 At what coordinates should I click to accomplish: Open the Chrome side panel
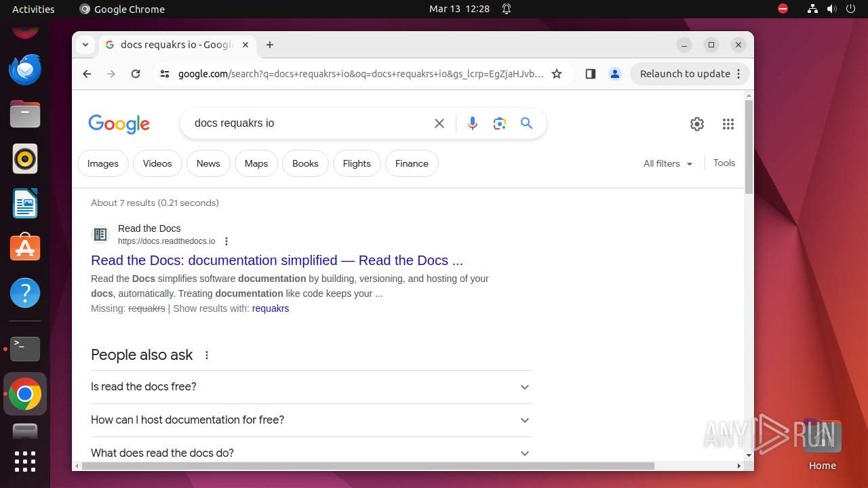590,74
